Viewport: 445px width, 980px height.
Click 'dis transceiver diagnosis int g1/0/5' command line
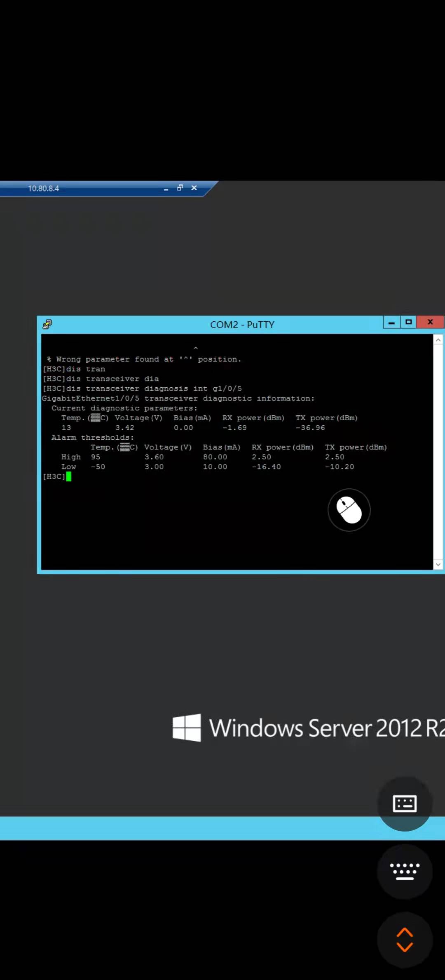(x=142, y=389)
